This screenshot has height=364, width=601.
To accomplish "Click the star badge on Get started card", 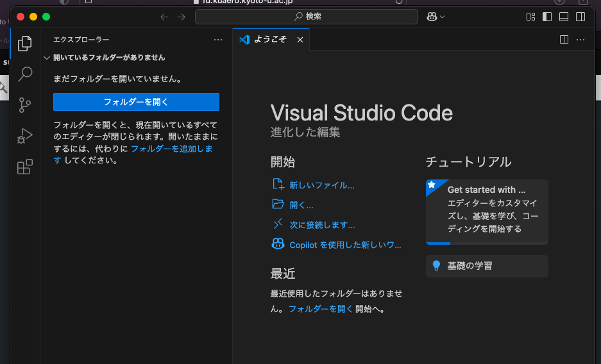I will pyautogui.click(x=432, y=185).
